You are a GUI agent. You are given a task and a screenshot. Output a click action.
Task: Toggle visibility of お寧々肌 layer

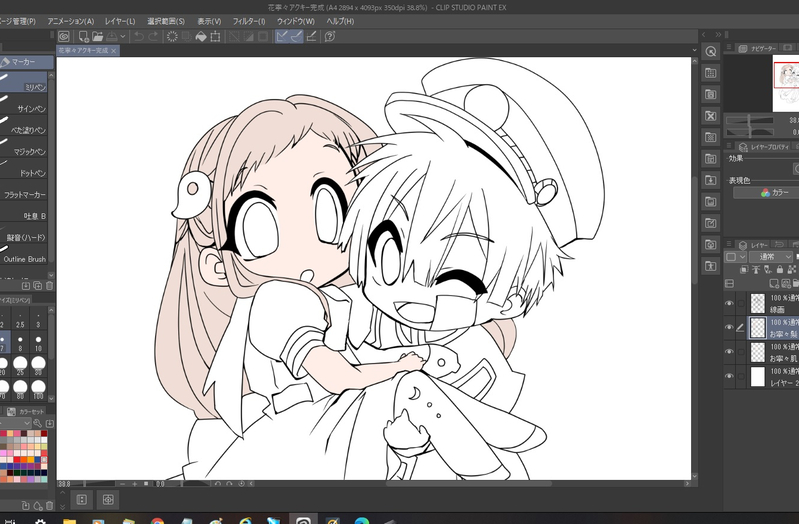click(x=729, y=352)
